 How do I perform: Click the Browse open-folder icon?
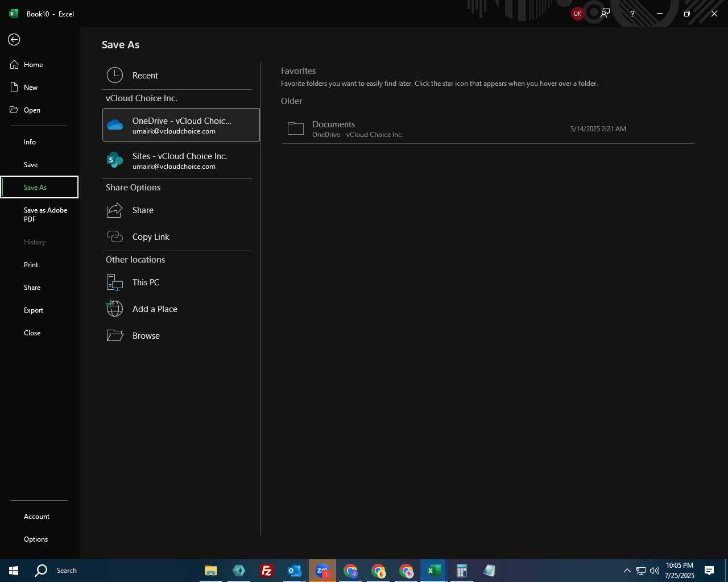click(115, 336)
